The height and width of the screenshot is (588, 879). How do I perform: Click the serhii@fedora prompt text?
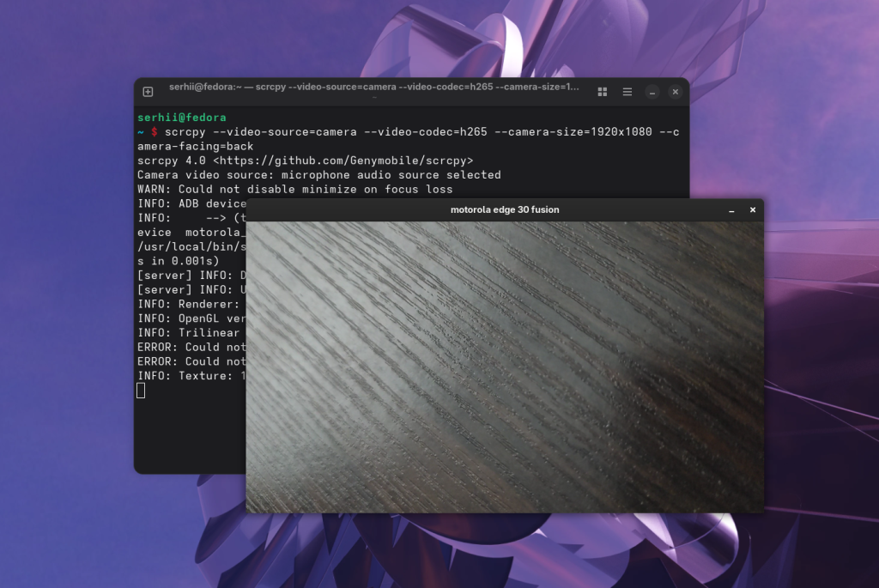tap(182, 118)
